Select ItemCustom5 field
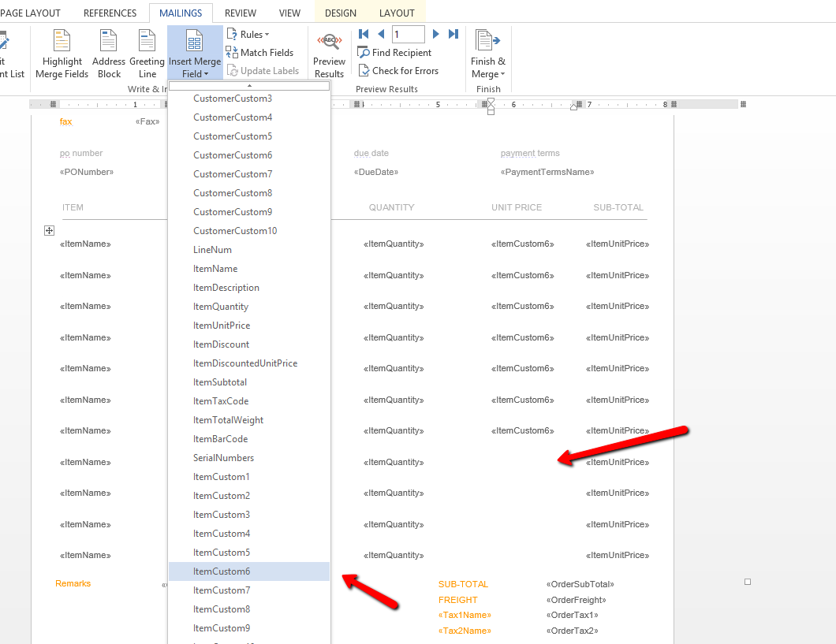The width and height of the screenshot is (836, 644). pyautogui.click(x=249, y=553)
